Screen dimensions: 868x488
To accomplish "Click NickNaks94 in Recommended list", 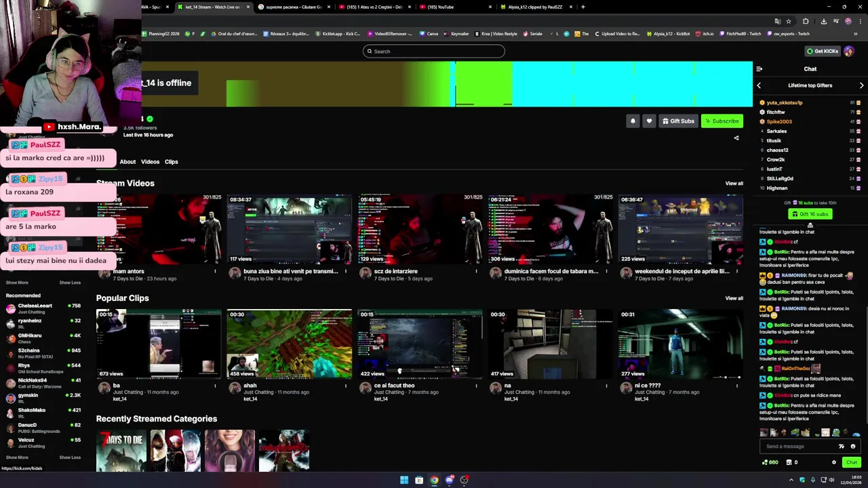I will coord(43,383).
